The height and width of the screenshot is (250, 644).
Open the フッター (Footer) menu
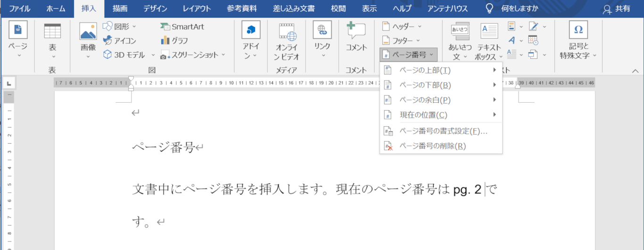pos(401,40)
